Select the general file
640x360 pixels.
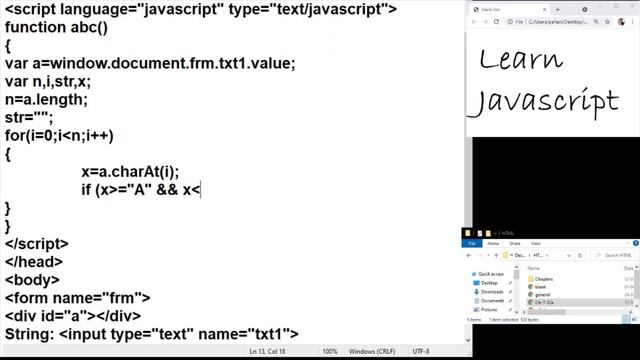point(539,294)
